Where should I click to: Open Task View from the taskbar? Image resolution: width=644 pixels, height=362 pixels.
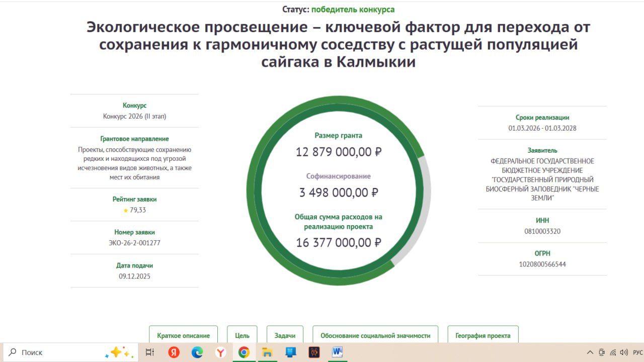(150, 352)
